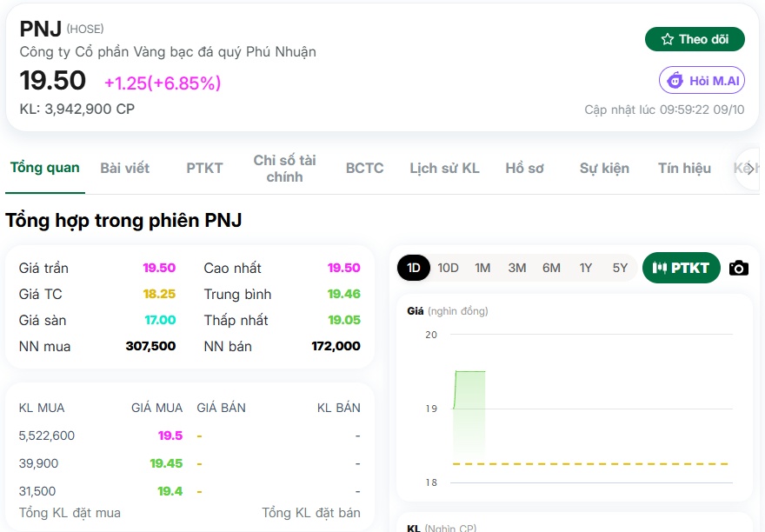
Task: Open the Tín hiệu tab
Action: pos(684,168)
